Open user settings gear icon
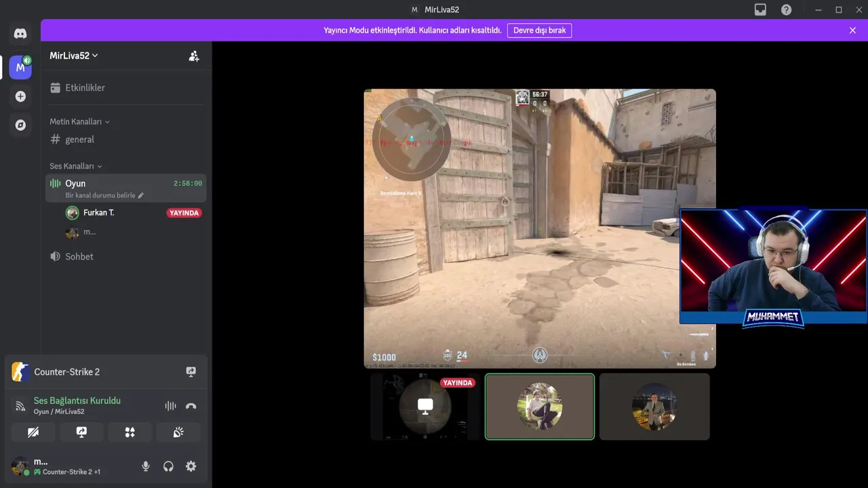This screenshot has width=868, height=488. [191, 466]
